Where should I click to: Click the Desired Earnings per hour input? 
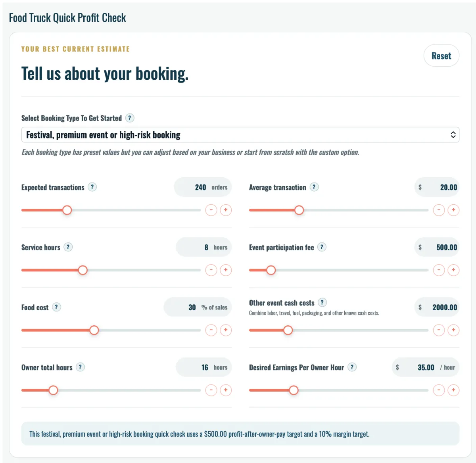[425, 367]
